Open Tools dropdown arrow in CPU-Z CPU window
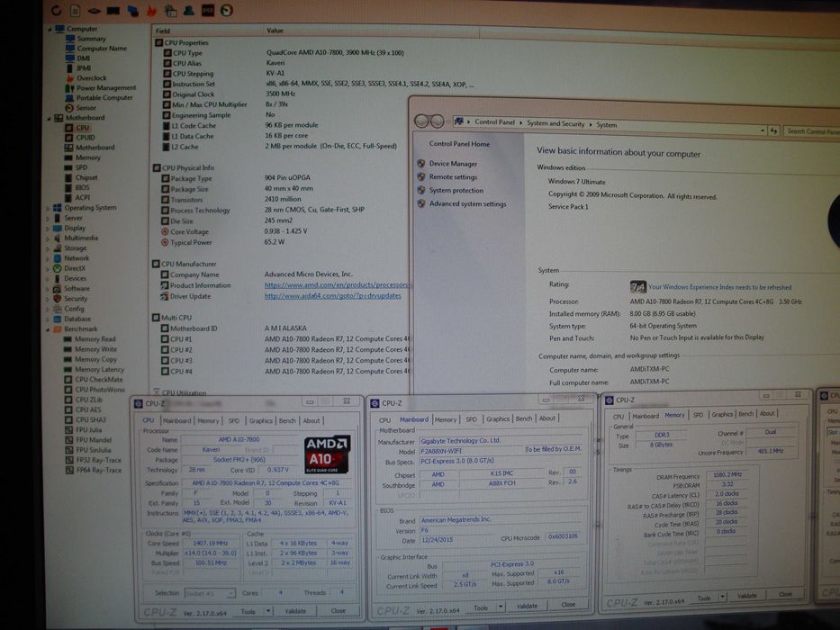Image resolution: width=840 pixels, height=630 pixels. [268, 611]
